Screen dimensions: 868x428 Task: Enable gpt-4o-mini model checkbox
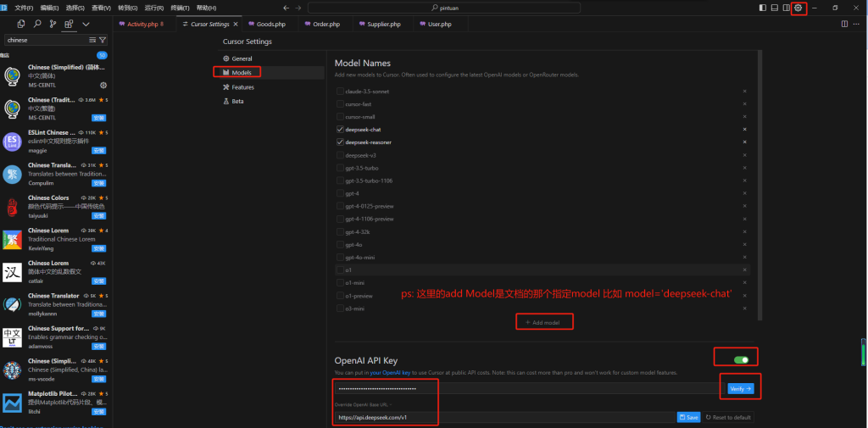340,257
